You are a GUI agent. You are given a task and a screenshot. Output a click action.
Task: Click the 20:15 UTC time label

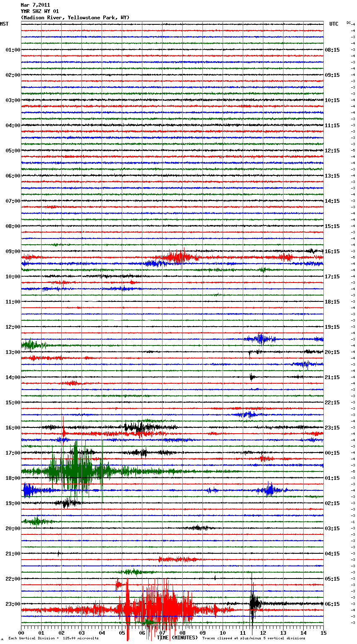332,352
